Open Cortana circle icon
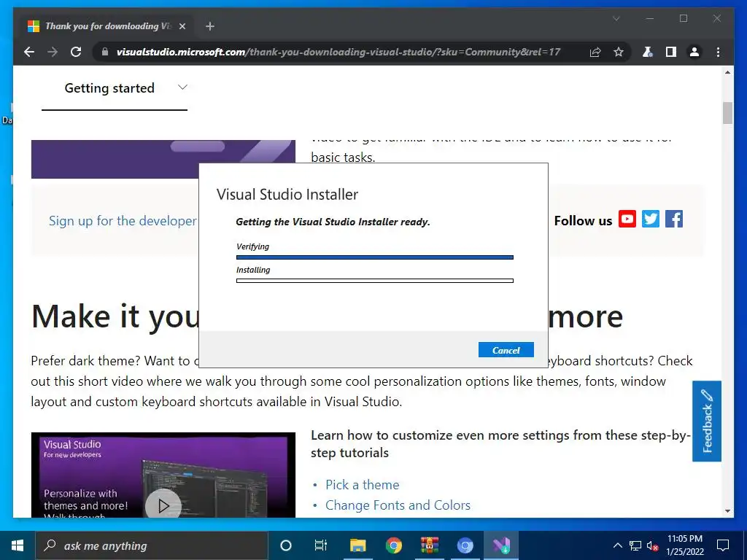747x560 pixels. tap(285, 545)
